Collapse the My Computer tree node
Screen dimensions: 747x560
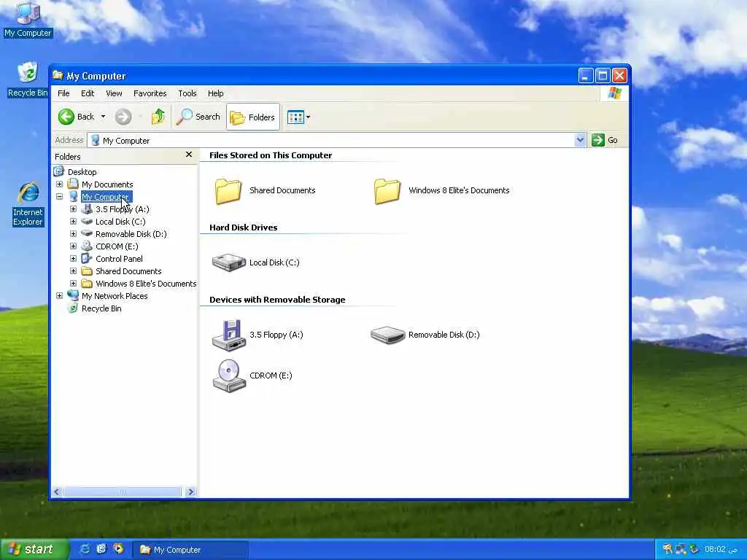(x=60, y=197)
